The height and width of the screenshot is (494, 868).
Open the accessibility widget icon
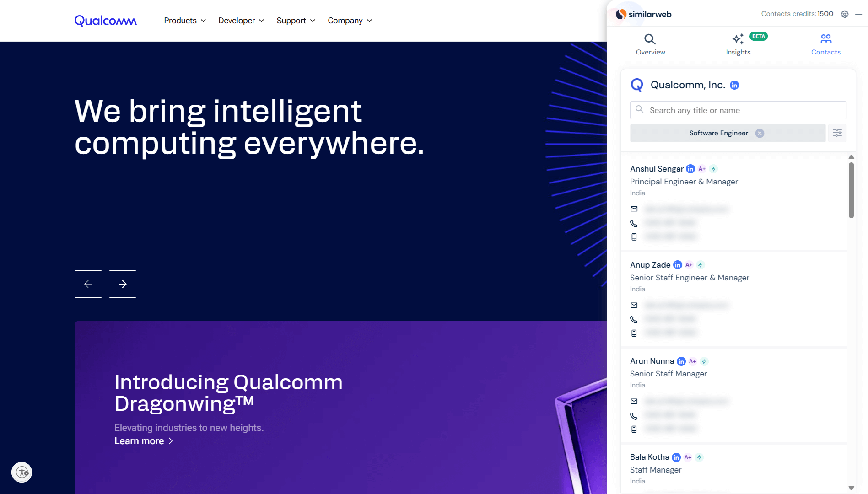coord(22,472)
